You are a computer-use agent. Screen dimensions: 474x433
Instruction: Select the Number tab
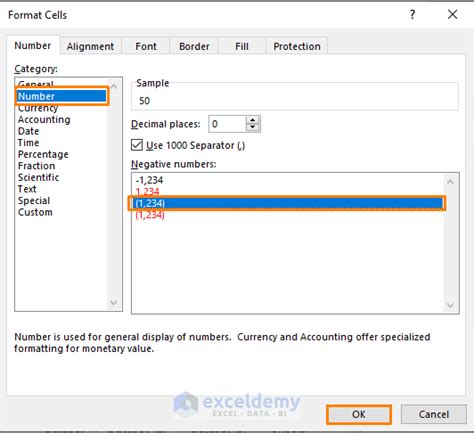pos(33,46)
